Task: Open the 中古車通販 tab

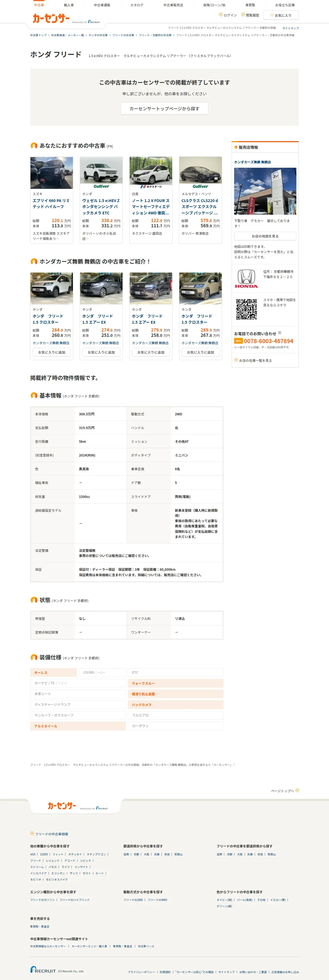Action: click(x=102, y=5)
